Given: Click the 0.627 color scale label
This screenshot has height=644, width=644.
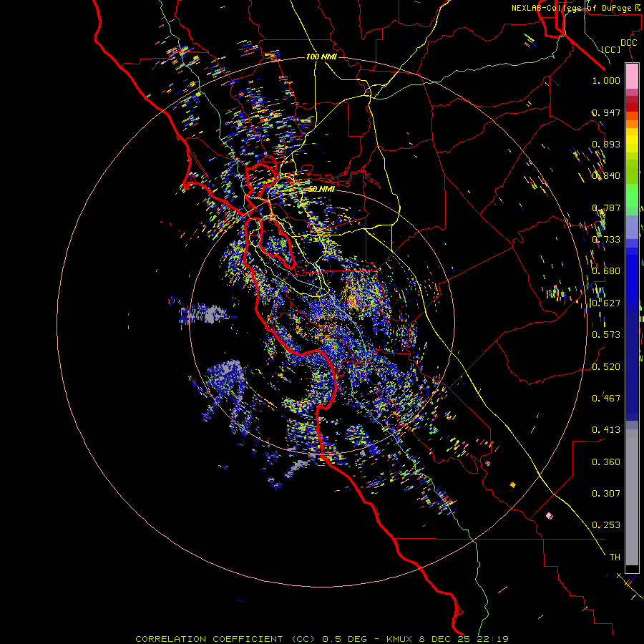Looking at the screenshot, I should (606, 303).
